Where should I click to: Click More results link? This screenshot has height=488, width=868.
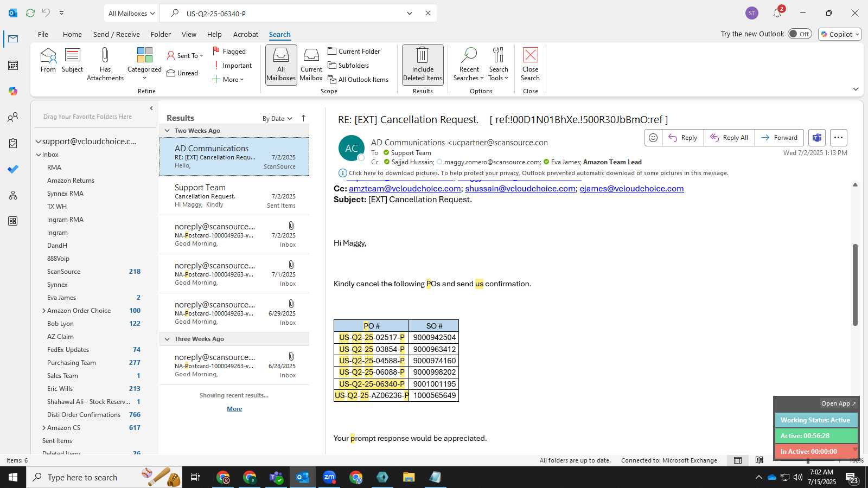234,409
